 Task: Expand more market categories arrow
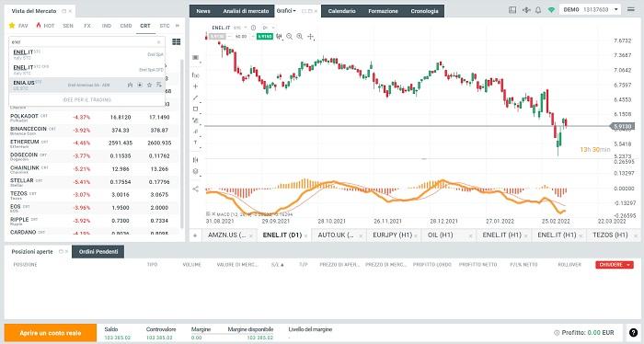tap(178, 26)
